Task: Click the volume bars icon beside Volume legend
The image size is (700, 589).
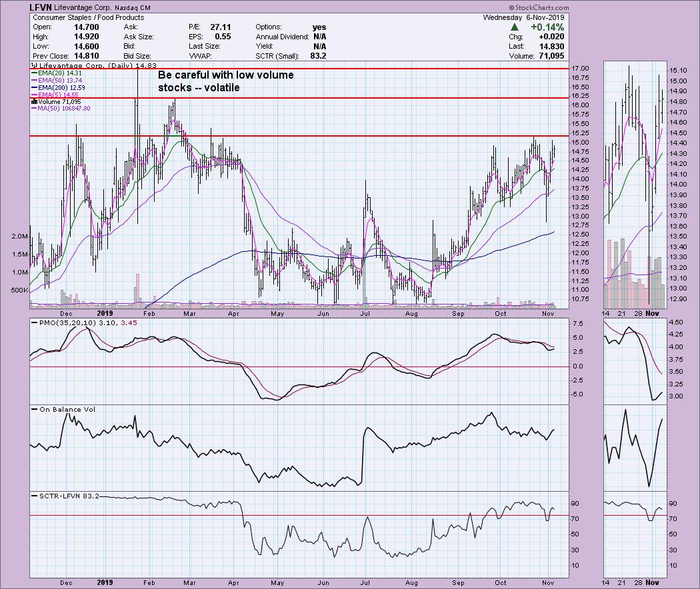Action: pos(34,102)
